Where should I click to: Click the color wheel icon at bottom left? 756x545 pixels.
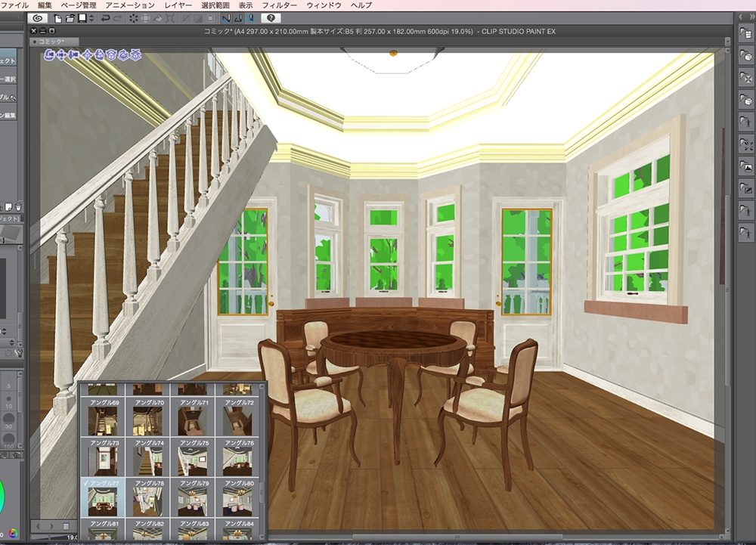click(x=13, y=533)
